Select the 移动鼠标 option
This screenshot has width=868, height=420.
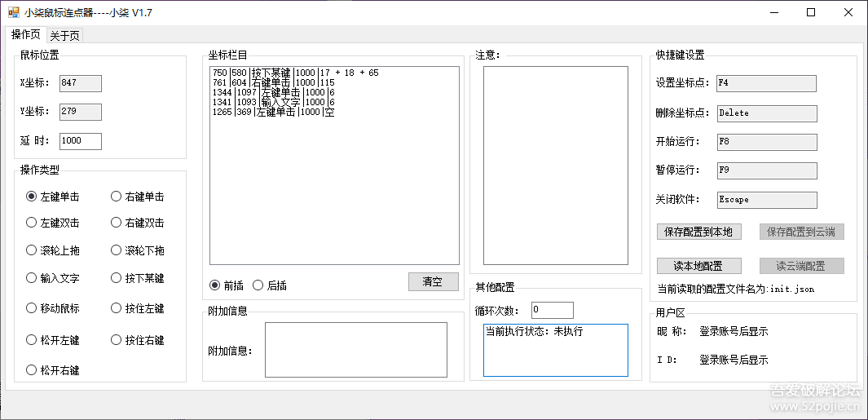click(53, 308)
